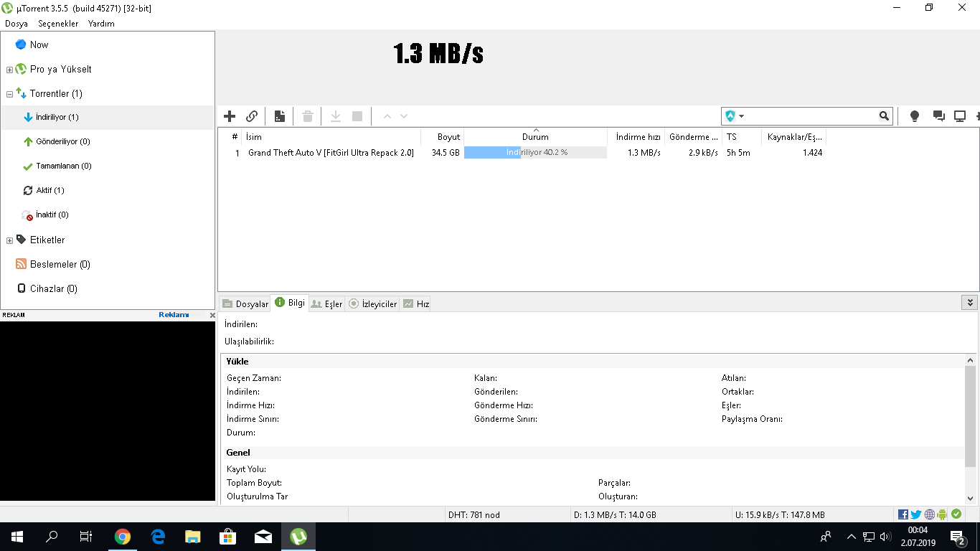
Task: Open File Explorer from the taskbar
Action: [193, 537]
